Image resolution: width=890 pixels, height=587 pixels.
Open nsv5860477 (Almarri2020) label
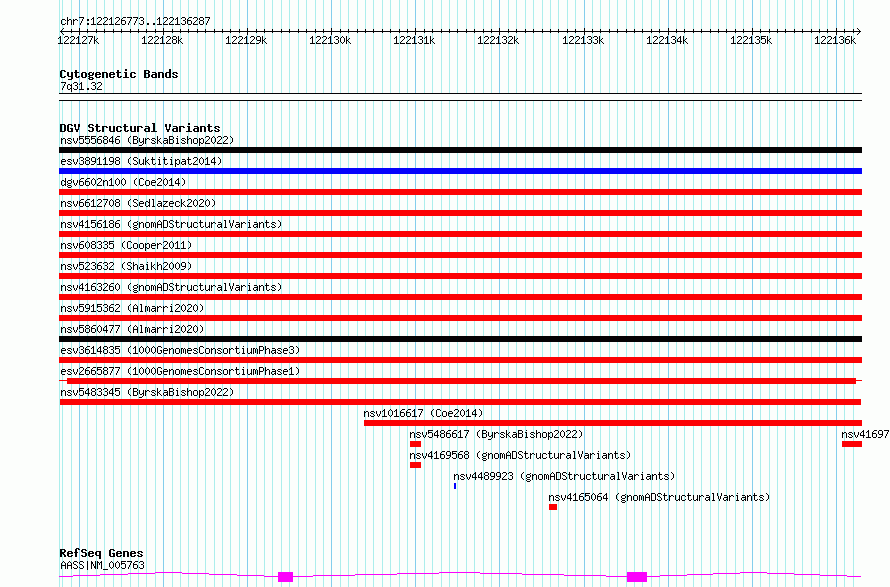(x=132, y=329)
